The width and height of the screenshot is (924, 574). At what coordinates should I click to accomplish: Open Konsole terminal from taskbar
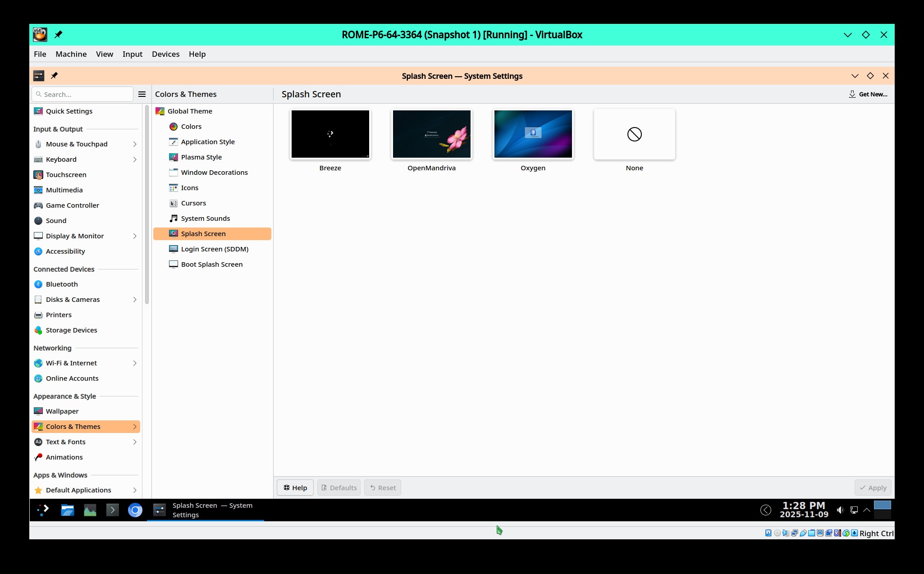(x=112, y=510)
